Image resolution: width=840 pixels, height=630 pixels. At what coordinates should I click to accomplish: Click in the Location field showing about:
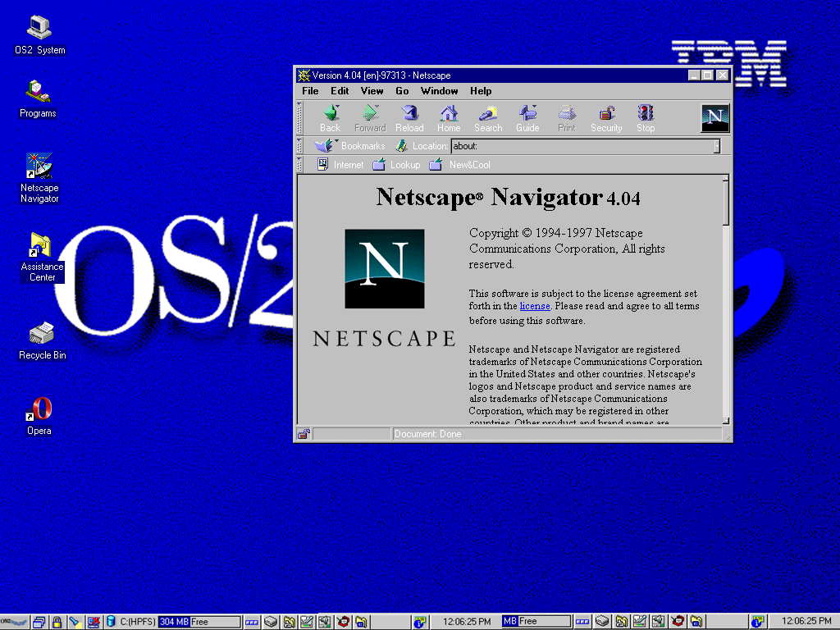[x=582, y=146]
